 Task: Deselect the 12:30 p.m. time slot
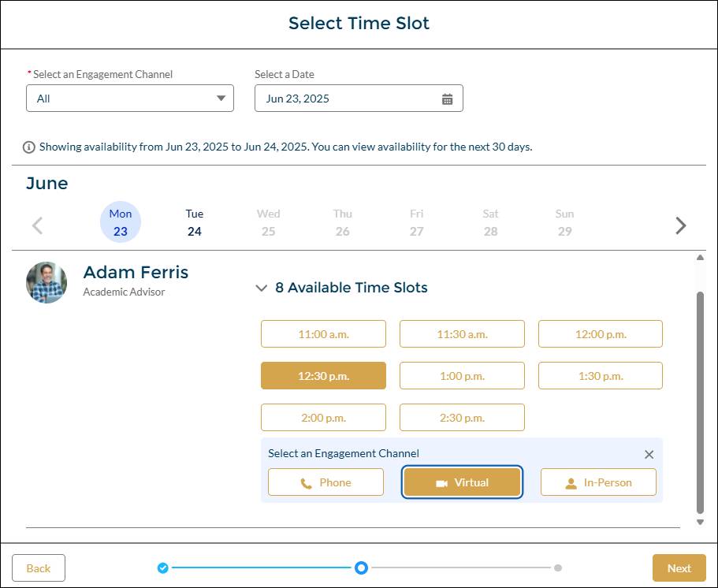pos(323,375)
